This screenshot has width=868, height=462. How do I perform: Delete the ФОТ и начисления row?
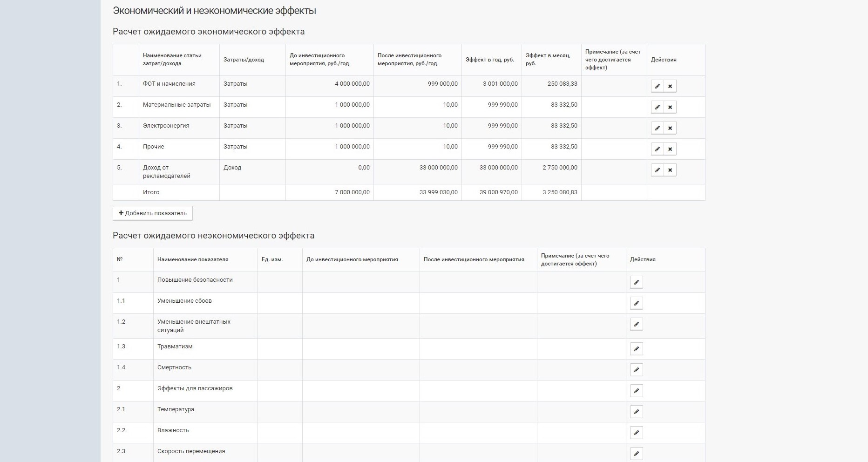click(x=670, y=86)
